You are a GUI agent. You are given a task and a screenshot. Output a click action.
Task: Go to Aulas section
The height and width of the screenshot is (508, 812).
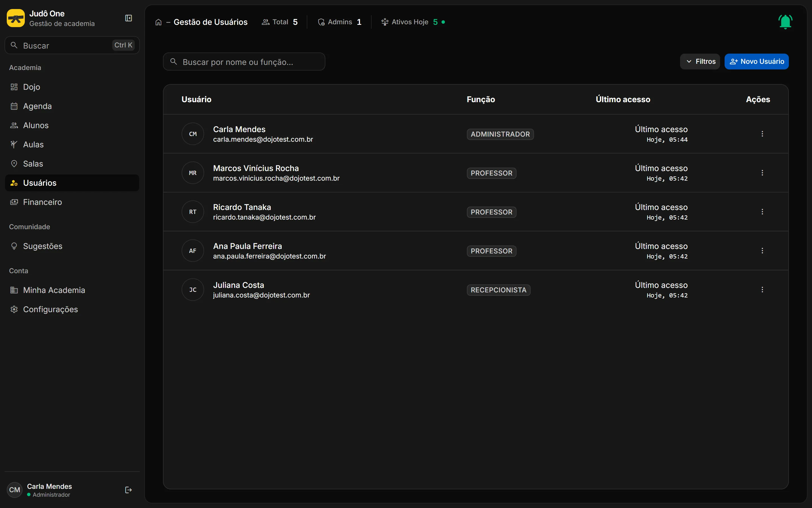[x=72, y=144]
